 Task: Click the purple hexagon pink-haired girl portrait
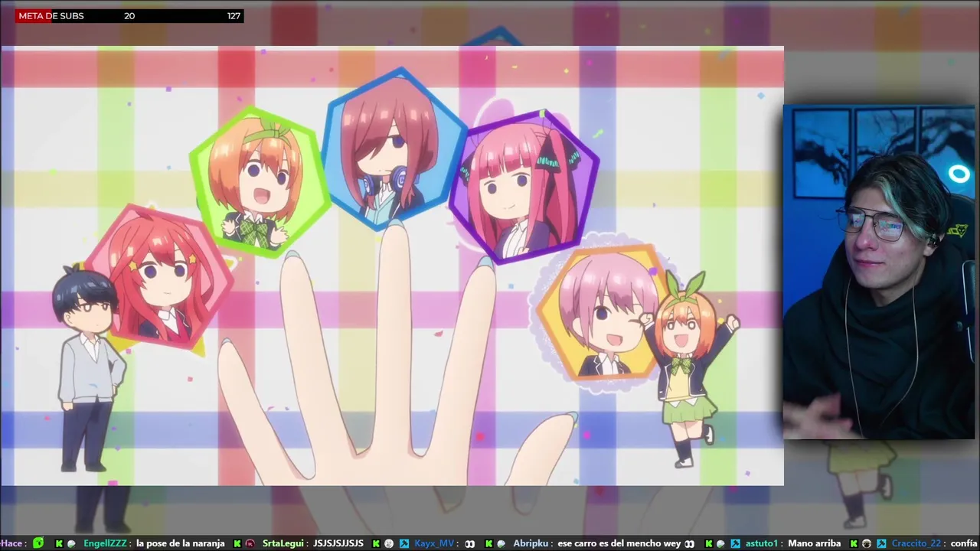(524, 187)
